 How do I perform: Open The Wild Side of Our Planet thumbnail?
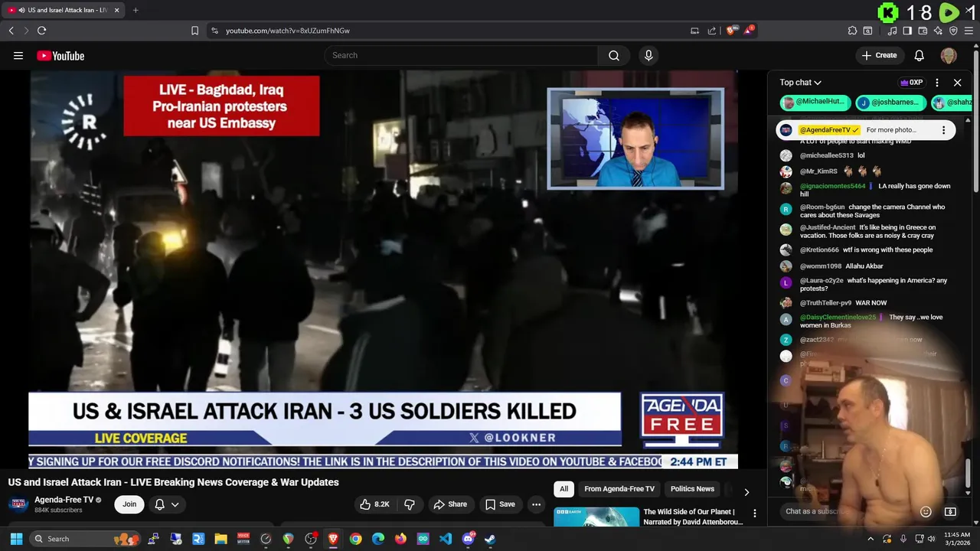[596, 517]
